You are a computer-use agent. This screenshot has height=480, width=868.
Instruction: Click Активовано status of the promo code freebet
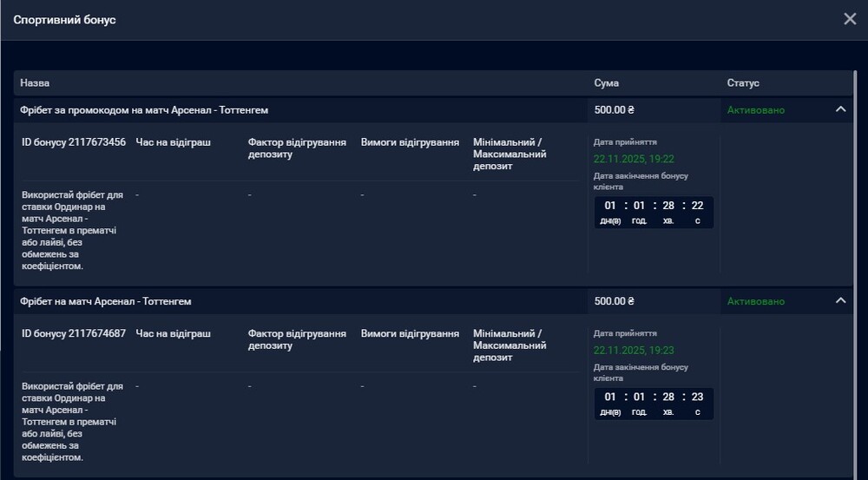tap(755, 110)
